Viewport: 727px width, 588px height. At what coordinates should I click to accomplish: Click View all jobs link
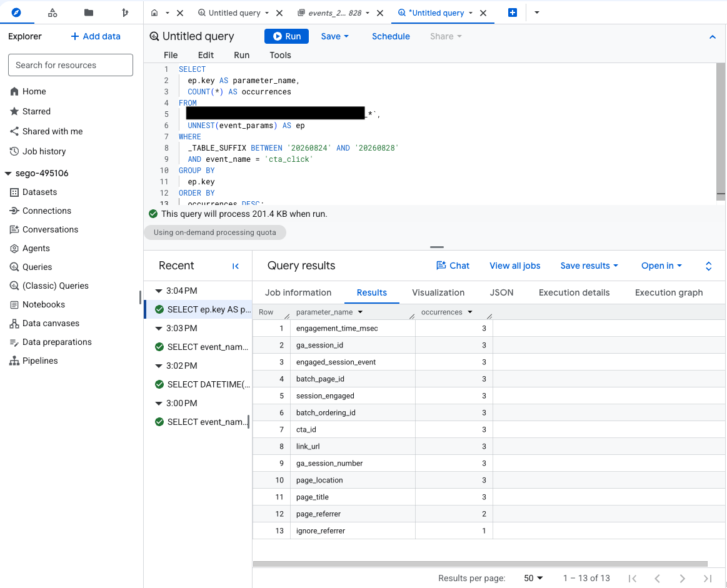point(514,266)
